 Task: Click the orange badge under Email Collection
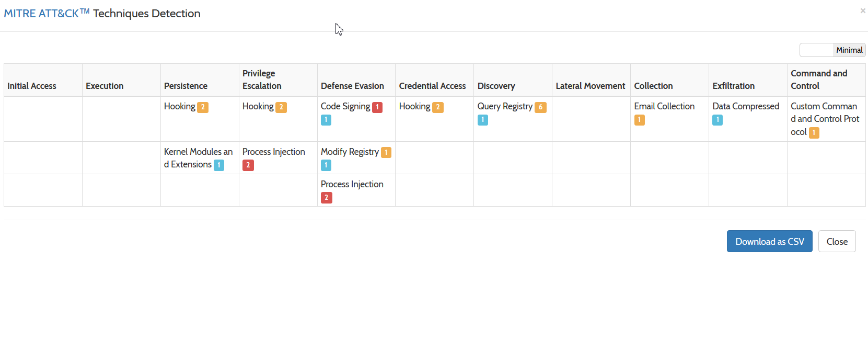639,120
